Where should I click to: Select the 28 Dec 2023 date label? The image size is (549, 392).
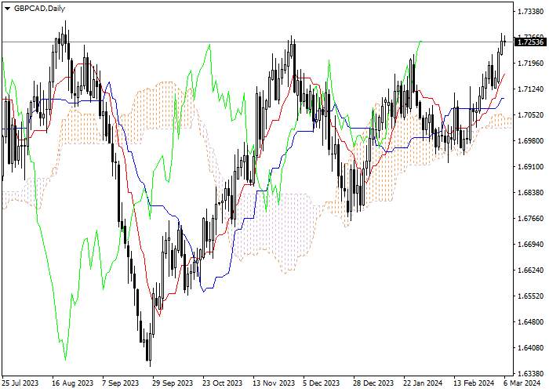(373, 383)
